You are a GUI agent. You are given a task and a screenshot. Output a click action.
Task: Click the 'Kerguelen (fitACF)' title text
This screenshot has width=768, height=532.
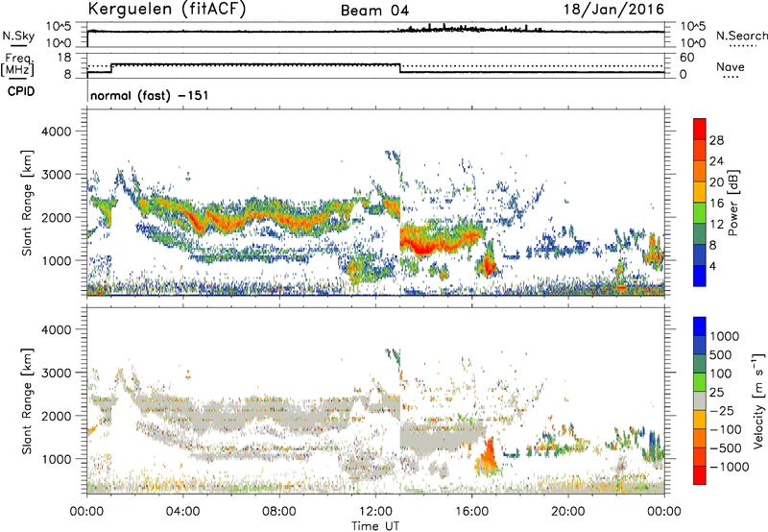click(x=166, y=10)
